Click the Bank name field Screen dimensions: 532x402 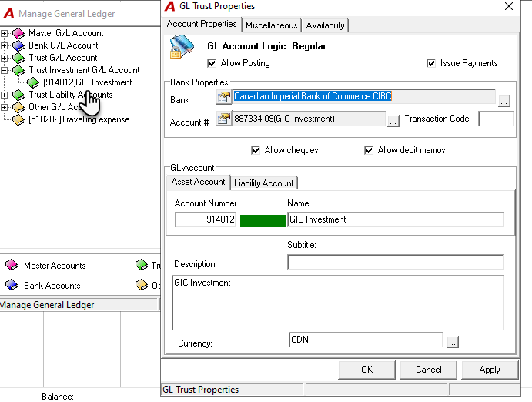tap(363, 97)
